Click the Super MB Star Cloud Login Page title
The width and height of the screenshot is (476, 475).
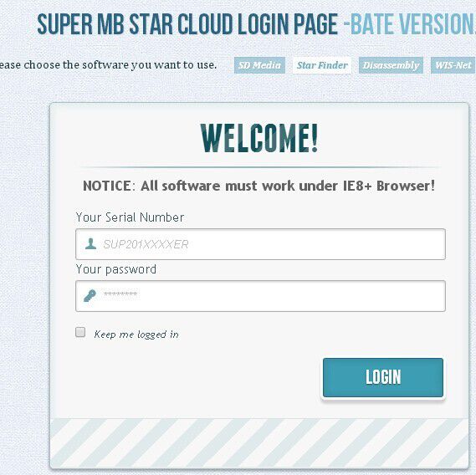(x=187, y=23)
